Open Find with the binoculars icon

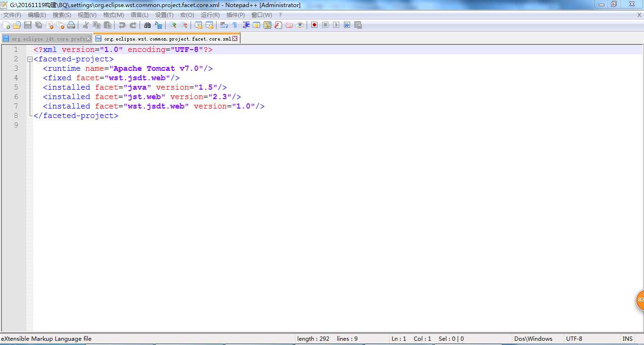pyautogui.click(x=147, y=25)
